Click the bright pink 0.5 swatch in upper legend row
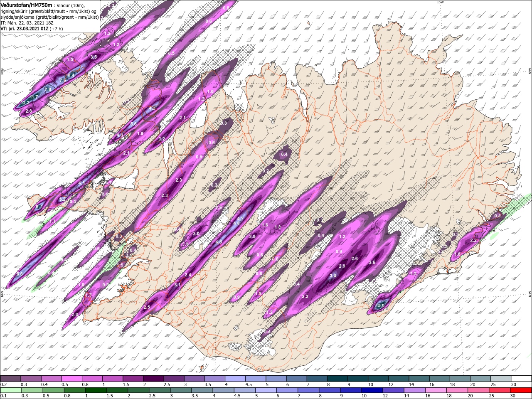The width and height of the screenshot is (532, 399). coord(71,379)
